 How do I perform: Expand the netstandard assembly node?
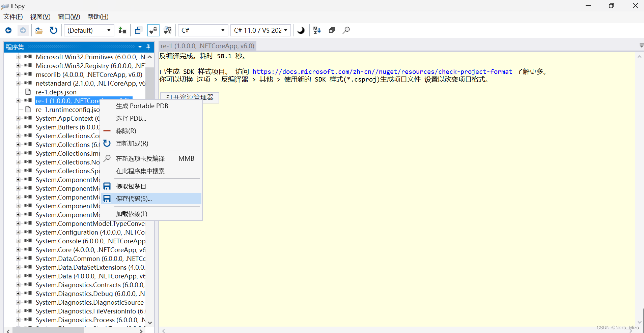tap(18, 83)
